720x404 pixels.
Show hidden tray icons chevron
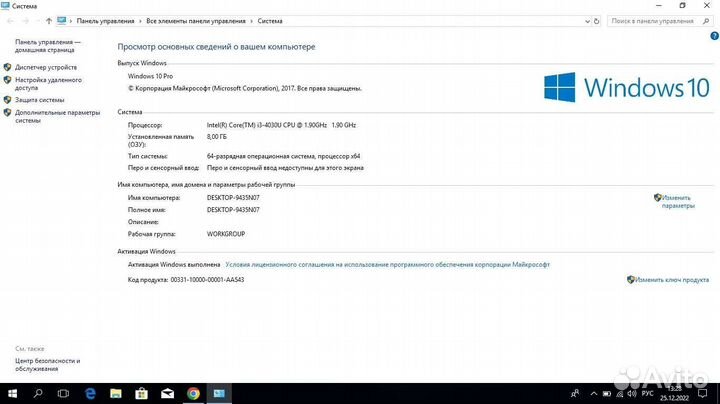[593, 394]
